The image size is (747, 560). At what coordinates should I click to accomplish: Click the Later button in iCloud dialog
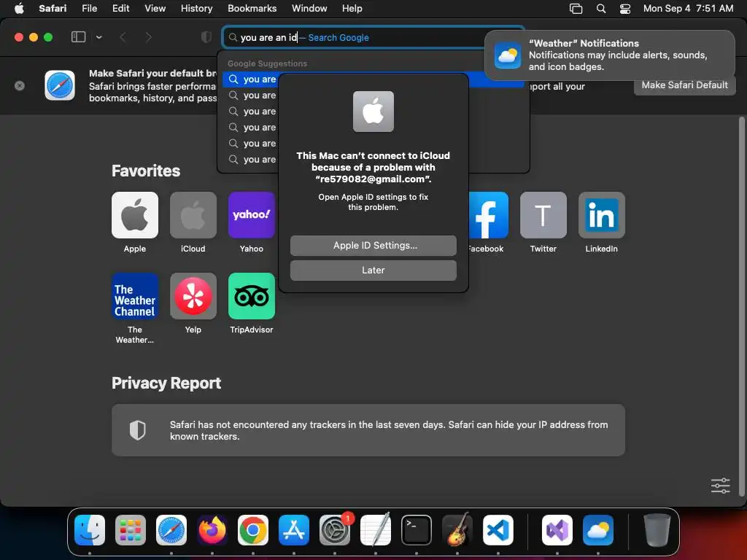point(373,270)
